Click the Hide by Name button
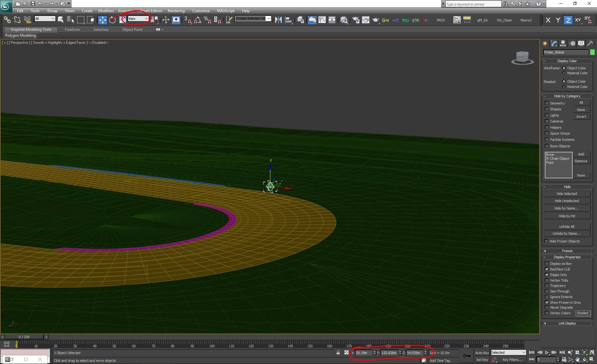Viewport: 597px width, 364px height. pos(567,208)
